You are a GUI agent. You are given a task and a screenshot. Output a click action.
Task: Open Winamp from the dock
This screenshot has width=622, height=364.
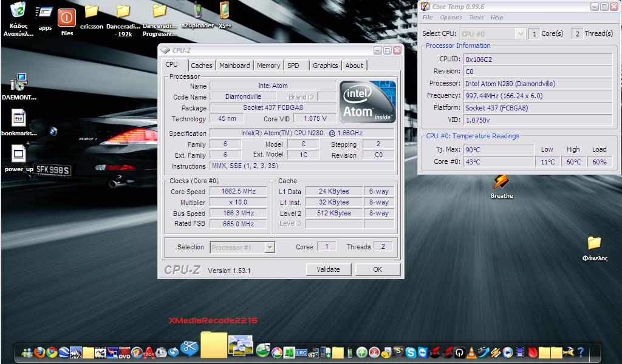point(496,352)
